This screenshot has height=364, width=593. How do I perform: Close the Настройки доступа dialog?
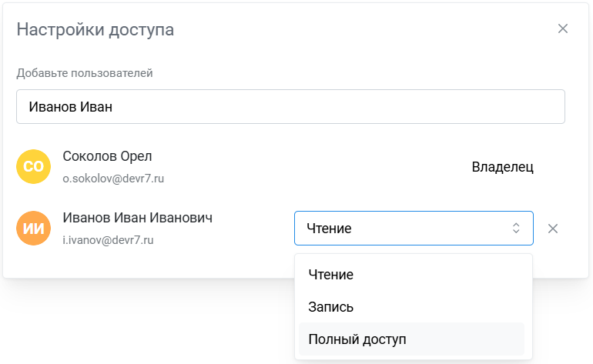point(563,29)
